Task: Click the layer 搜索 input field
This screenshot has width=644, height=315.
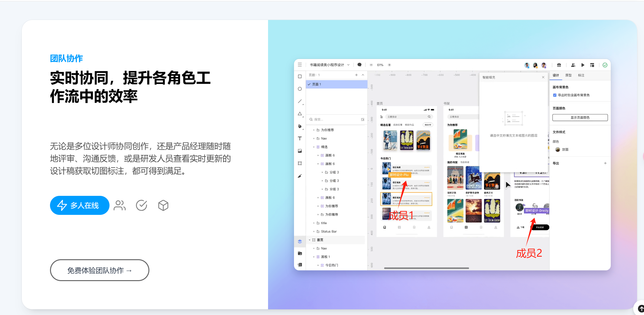Action: point(335,119)
